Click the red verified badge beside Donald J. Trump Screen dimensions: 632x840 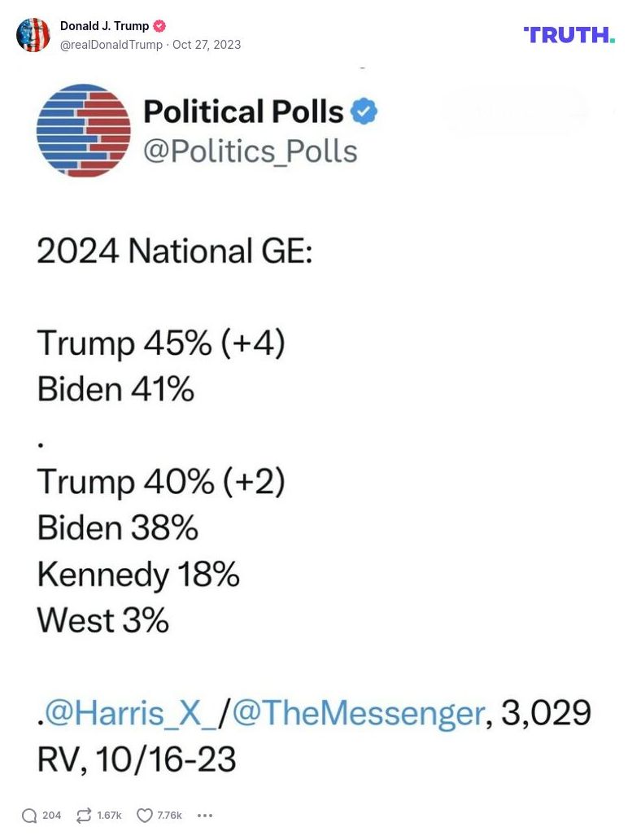159,25
